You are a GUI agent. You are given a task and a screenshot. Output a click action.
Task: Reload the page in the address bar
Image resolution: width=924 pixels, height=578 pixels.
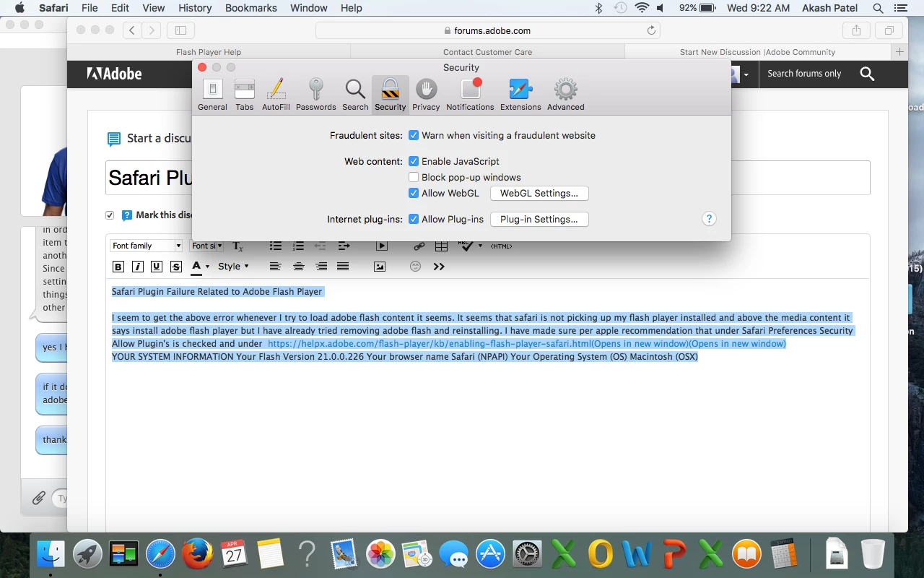(x=651, y=30)
